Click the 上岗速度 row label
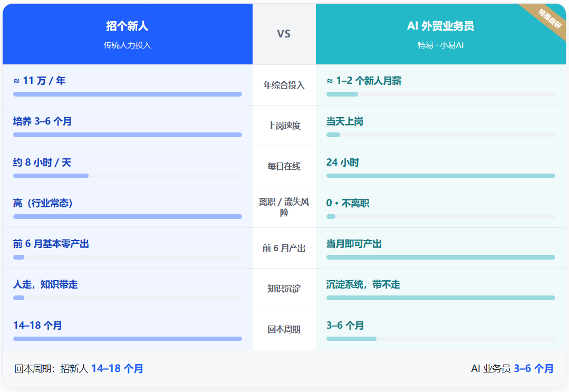 [x=284, y=126]
